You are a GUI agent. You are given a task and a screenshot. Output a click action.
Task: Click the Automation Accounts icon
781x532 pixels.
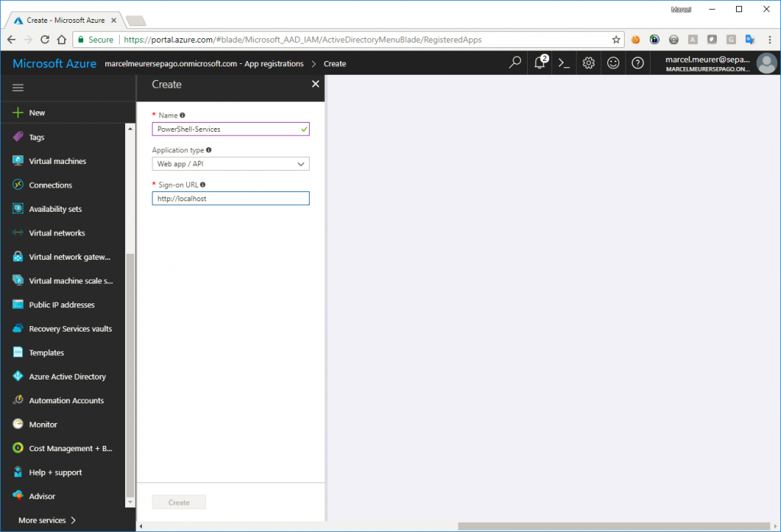click(18, 400)
